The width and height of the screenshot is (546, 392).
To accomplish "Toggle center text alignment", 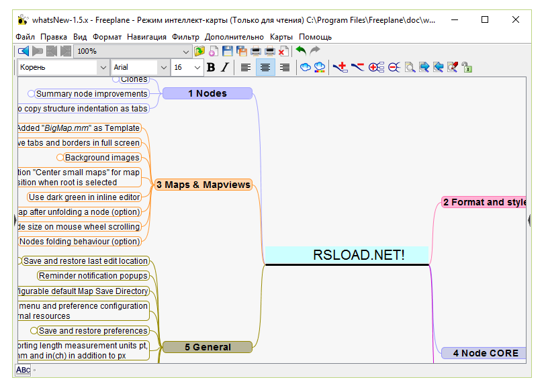I will [x=265, y=67].
